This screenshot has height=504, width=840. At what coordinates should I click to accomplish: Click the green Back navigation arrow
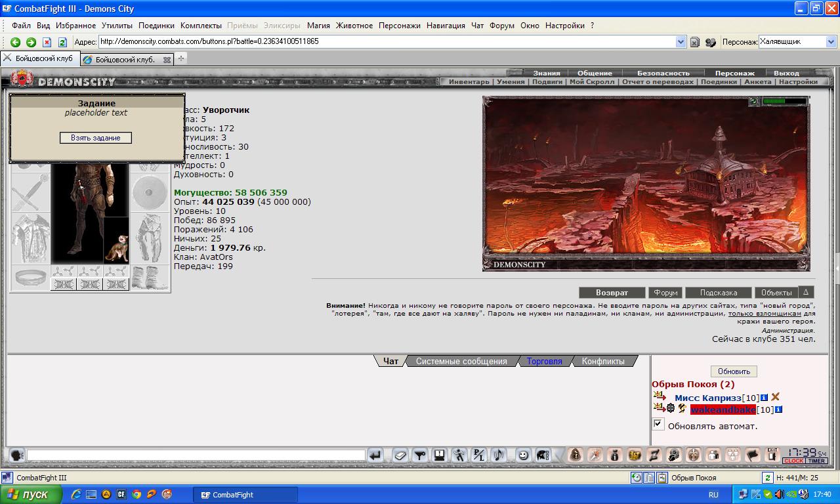[15, 42]
